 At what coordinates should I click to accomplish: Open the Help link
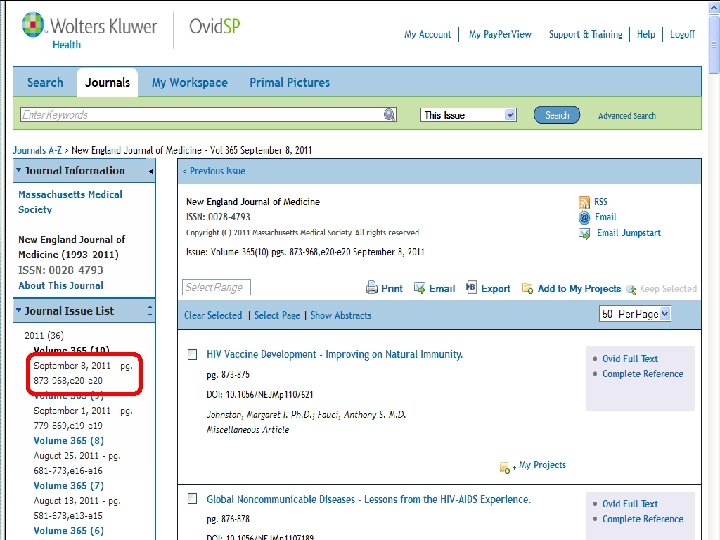point(646,34)
